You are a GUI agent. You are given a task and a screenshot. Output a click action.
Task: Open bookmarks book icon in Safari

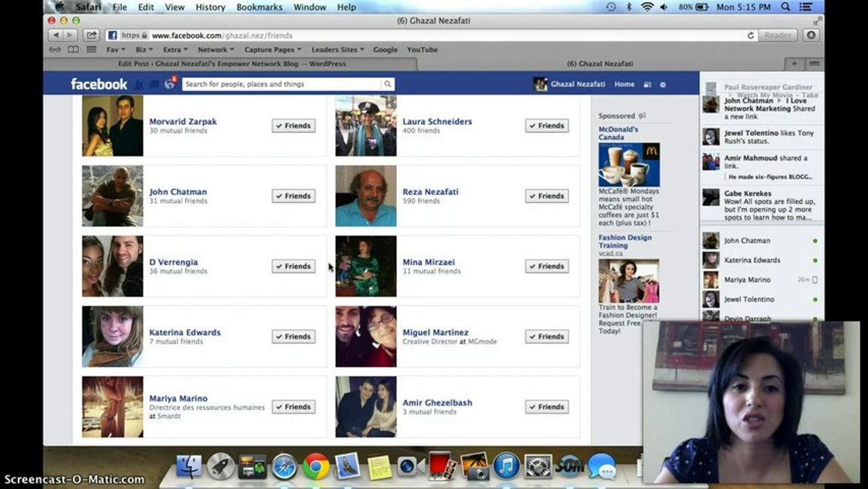click(x=73, y=50)
